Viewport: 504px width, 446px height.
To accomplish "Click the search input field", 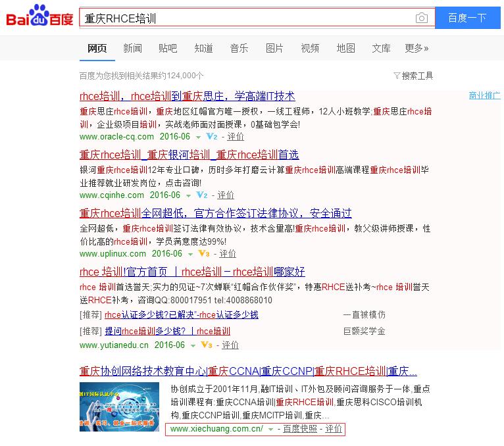I will click(247, 18).
